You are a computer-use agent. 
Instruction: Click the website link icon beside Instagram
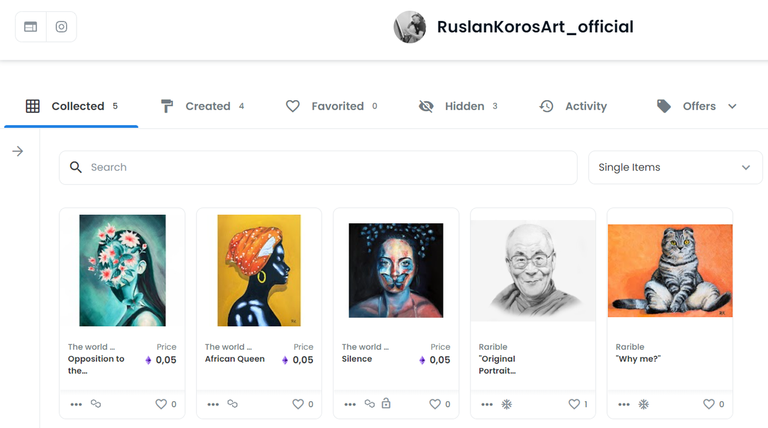point(30,26)
